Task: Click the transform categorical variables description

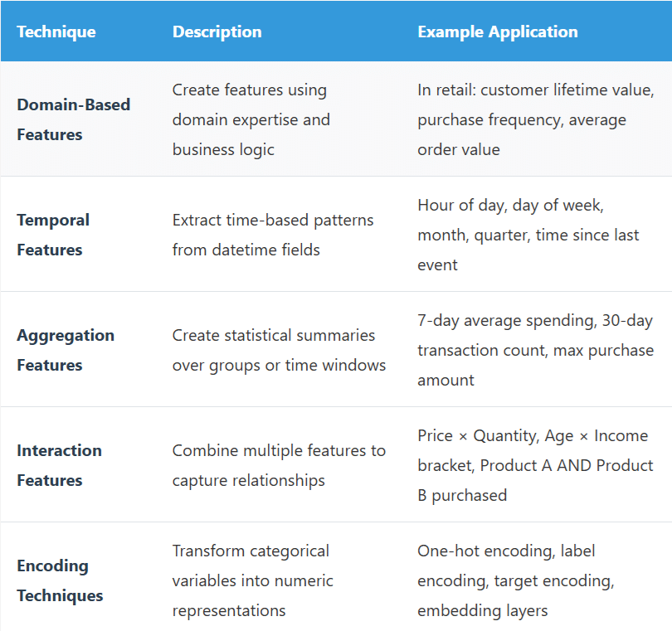Action: [x=251, y=551]
